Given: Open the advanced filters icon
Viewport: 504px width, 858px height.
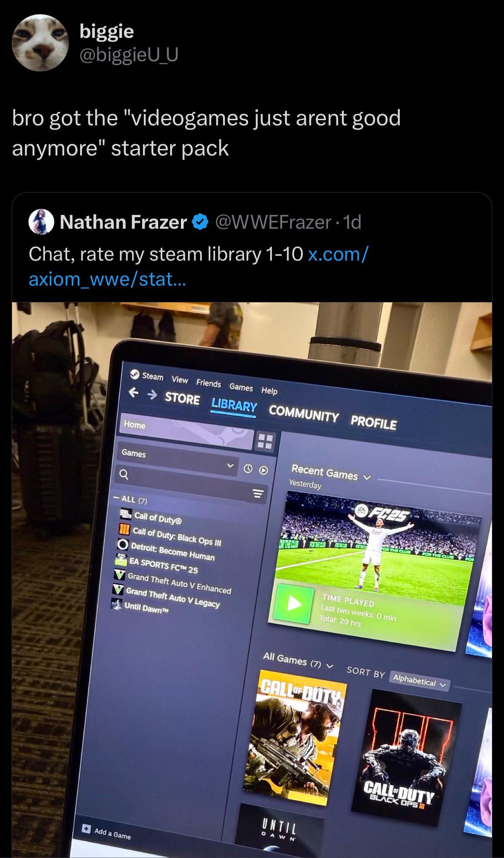Looking at the screenshot, I should pyautogui.click(x=257, y=494).
